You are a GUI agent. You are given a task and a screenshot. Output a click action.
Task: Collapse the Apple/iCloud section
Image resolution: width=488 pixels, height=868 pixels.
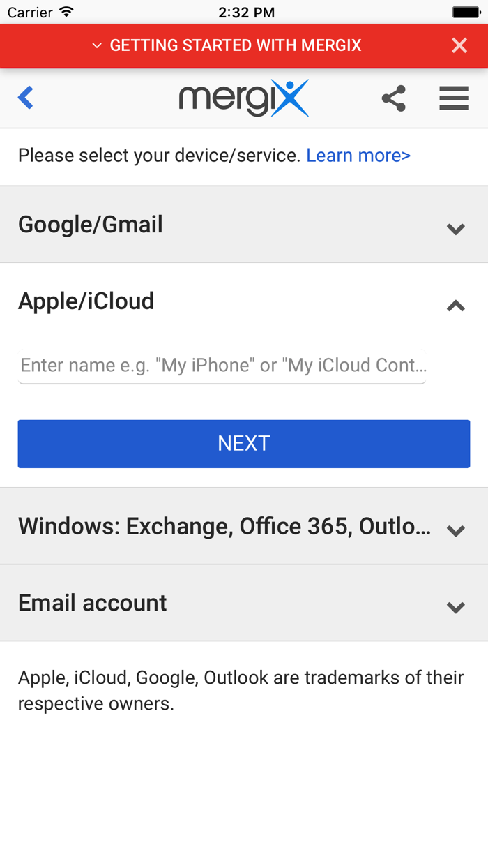455,305
